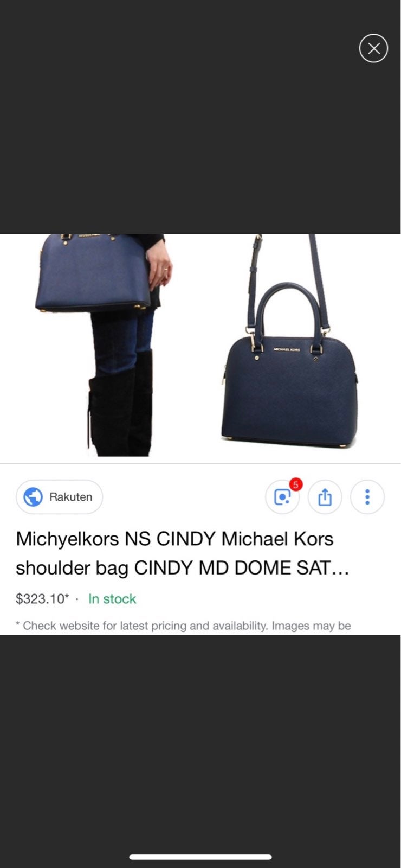
Task: Close the image viewer with X button
Action: [x=373, y=48]
